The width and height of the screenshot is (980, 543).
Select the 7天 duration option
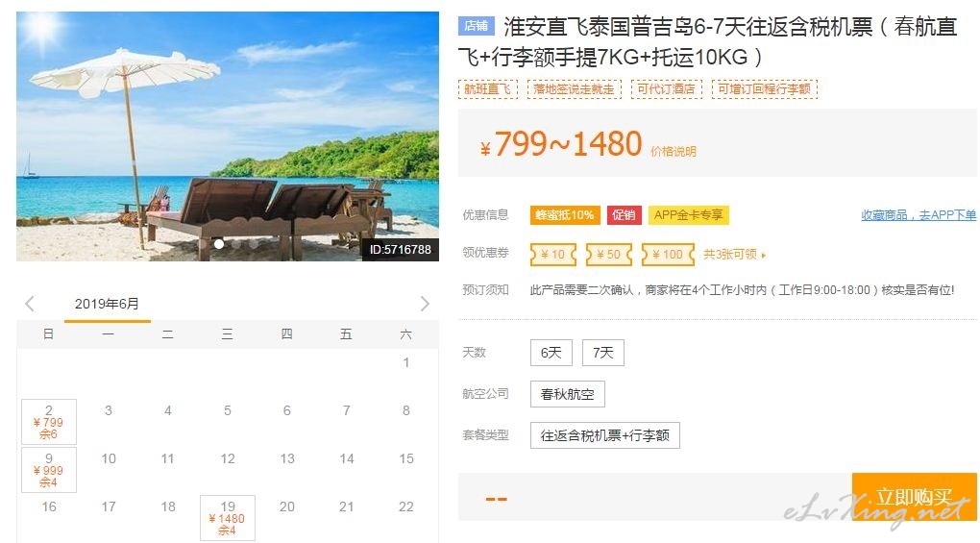(x=603, y=353)
